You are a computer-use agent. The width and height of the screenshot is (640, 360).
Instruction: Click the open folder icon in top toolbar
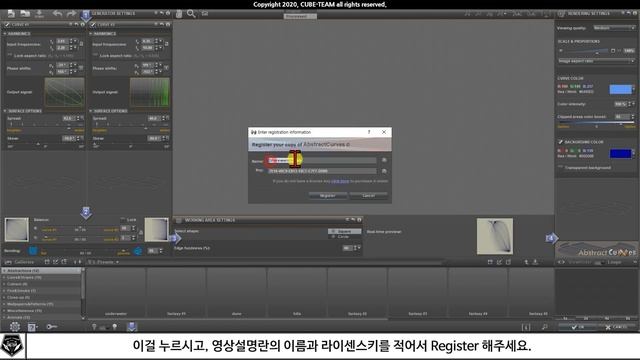[x=25, y=14]
